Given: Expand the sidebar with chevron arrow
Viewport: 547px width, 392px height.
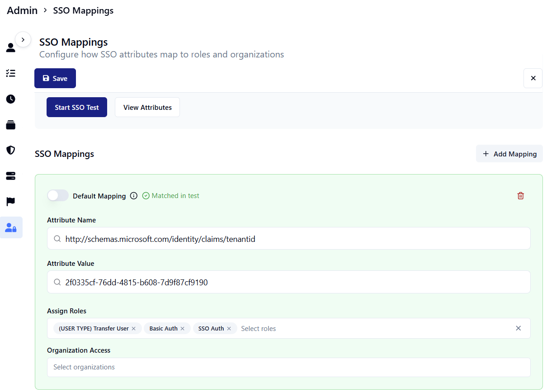Looking at the screenshot, I should click(23, 40).
